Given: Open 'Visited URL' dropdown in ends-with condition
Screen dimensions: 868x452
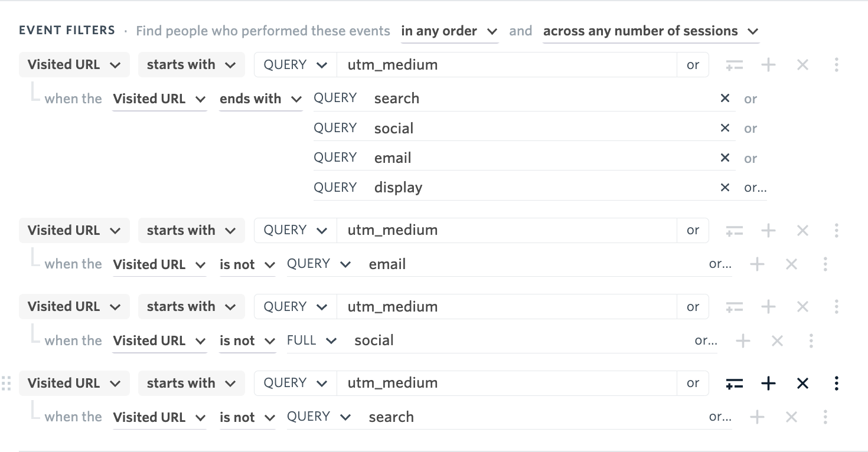Looking at the screenshot, I should pos(159,99).
